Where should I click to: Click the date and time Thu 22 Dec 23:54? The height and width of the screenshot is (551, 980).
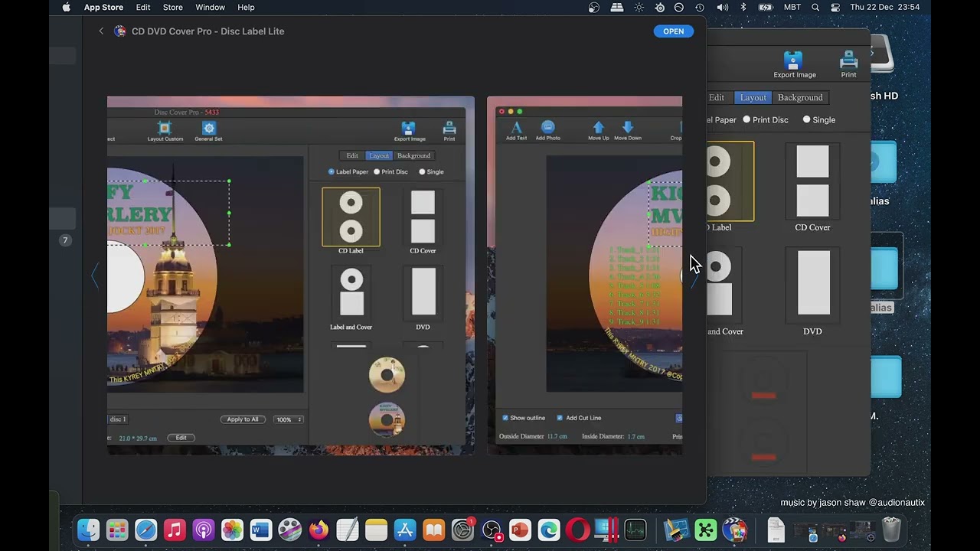pyautogui.click(x=885, y=8)
